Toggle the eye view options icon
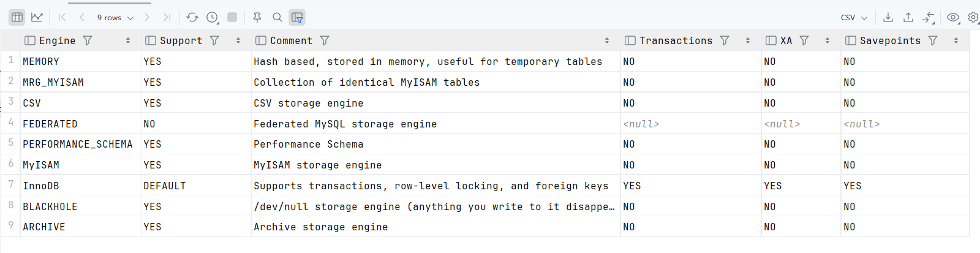Viewport: 980px width, 253px height. click(953, 17)
